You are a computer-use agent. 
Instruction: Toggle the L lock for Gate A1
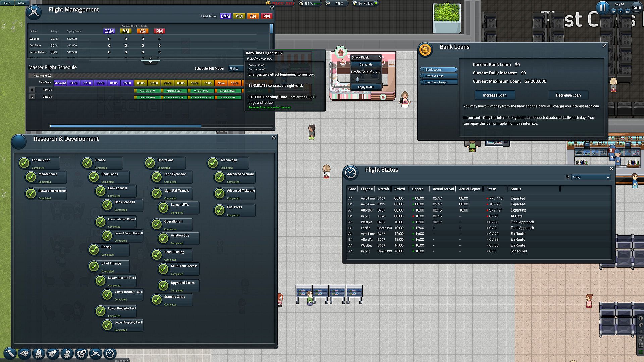point(32,90)
